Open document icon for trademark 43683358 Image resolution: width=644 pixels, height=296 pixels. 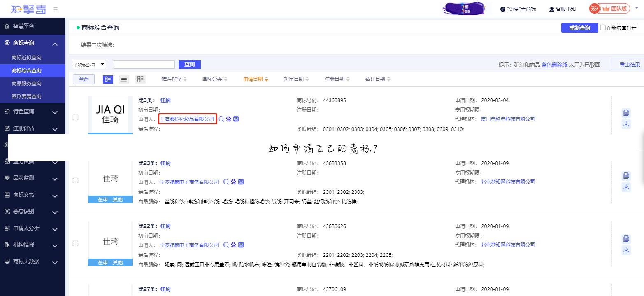point(626,176)
